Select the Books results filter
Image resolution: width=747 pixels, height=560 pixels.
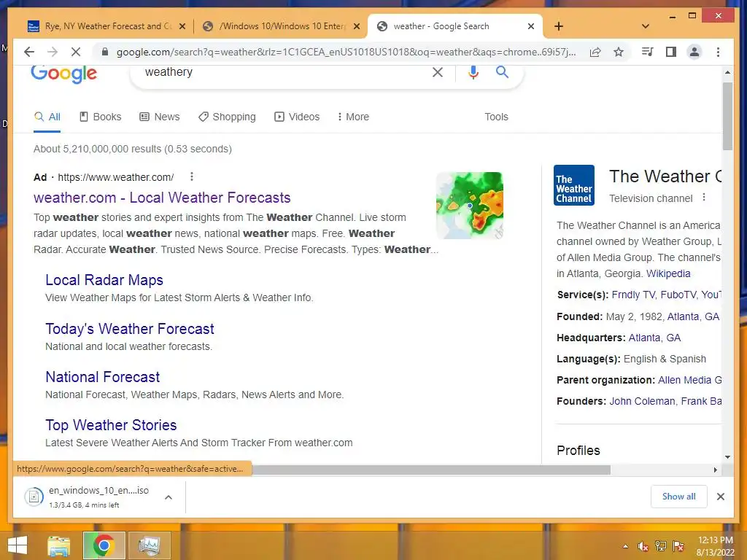(x=101, y=117)
